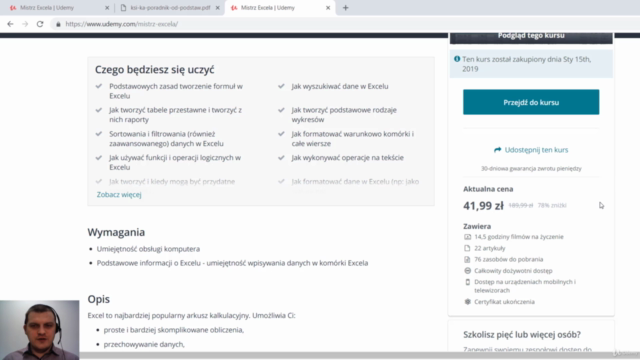Click the Czego będziesz się uczyć heading
Viewport: 640px width, 360px height.
(x=155, y=70)
